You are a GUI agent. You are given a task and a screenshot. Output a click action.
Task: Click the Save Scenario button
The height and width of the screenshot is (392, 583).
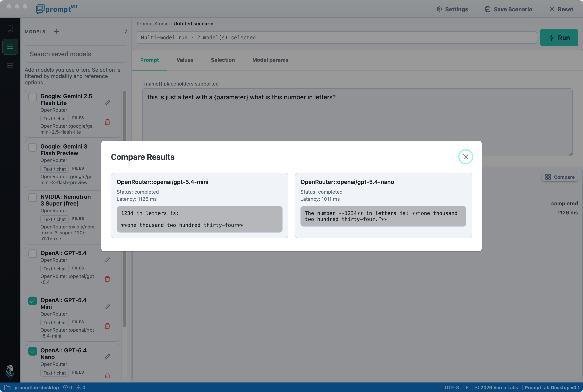click(x=509, y=9)
